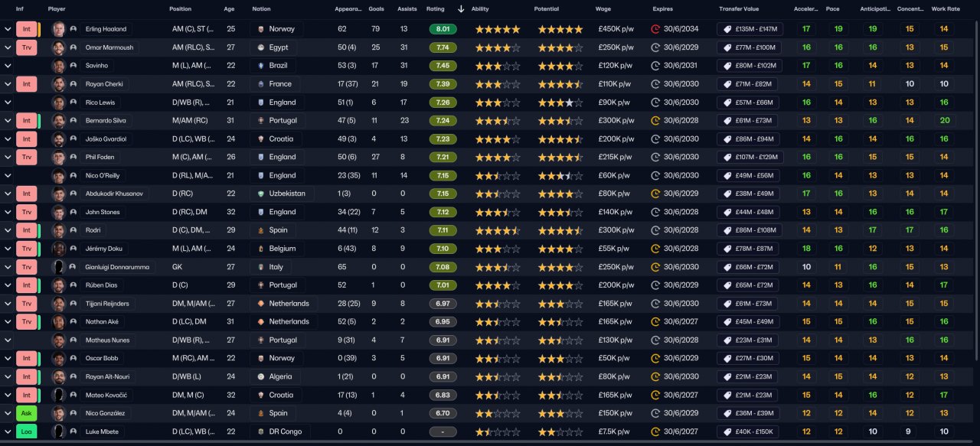980x446 pixels.
Task: Click the Algeria flag icon
Action: (x=262, y=376)
